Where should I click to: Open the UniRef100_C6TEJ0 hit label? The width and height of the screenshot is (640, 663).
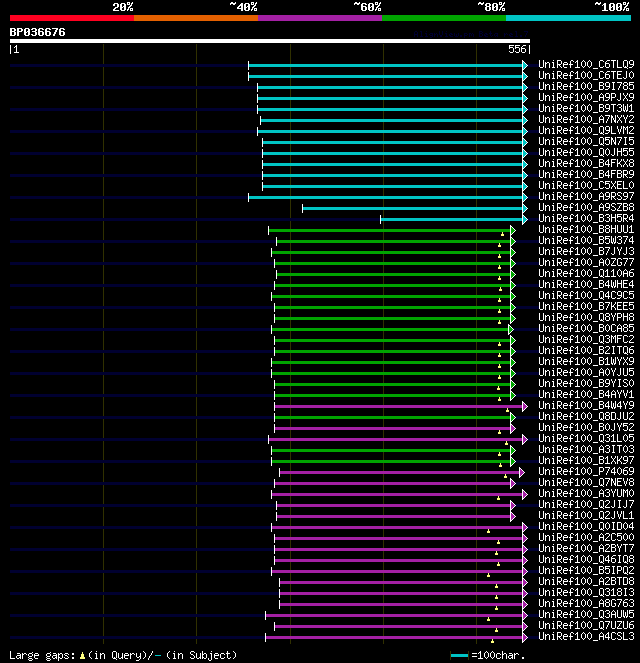[x=586, y=75]
